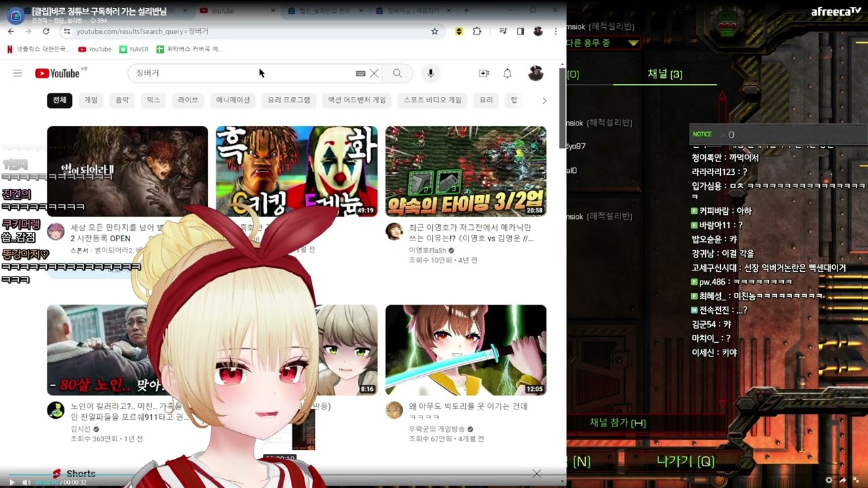
Task: Go forward in the browser
Action: 28,31
